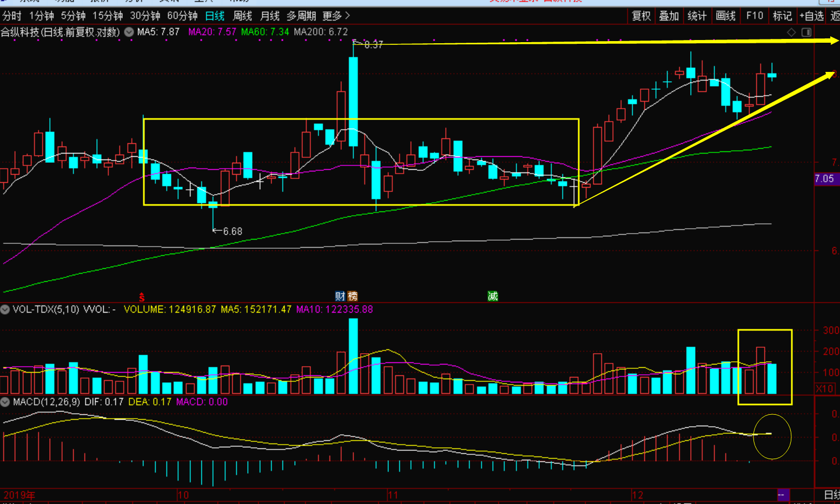Click the purple -- button on timeline
Screen dimensions: 840x504
[x=783, y=495]
